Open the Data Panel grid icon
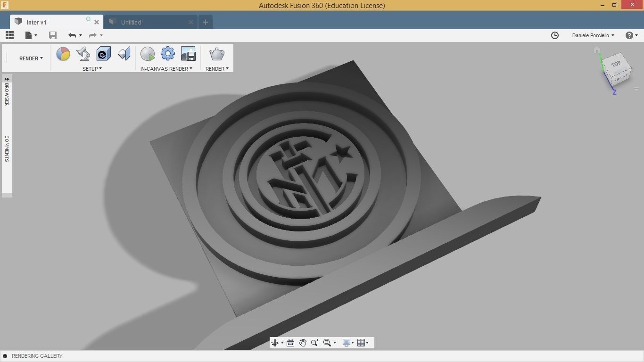Screen dimensions: 644x362 [9, 35]
